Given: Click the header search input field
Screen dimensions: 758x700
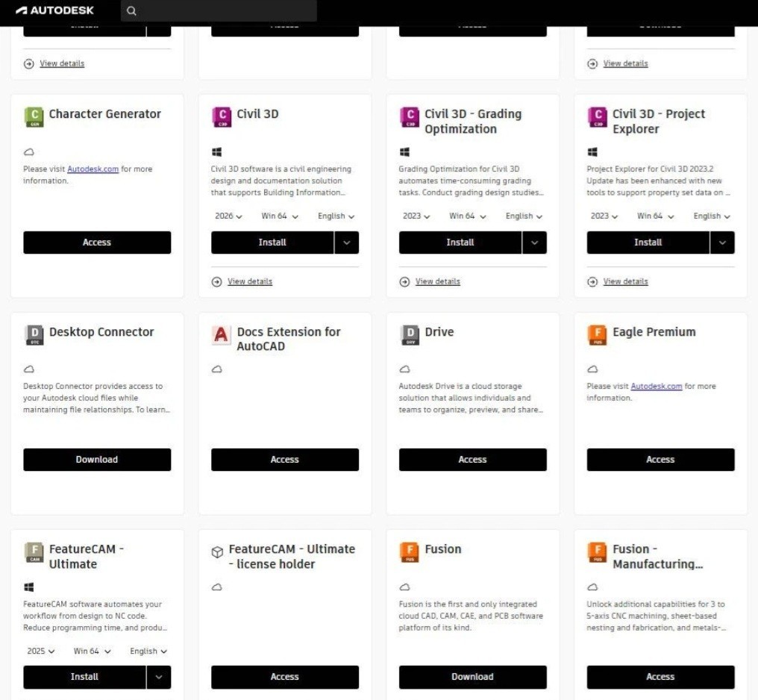Looking at the screenshot, I should click(x=224, y=11).
